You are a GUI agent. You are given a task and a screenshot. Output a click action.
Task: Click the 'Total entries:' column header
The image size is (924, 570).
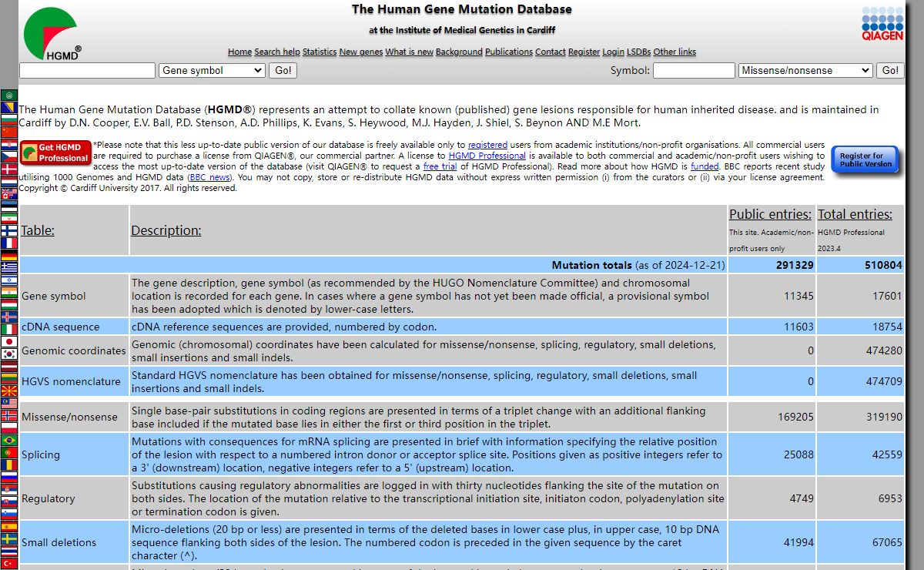(855, 214)
